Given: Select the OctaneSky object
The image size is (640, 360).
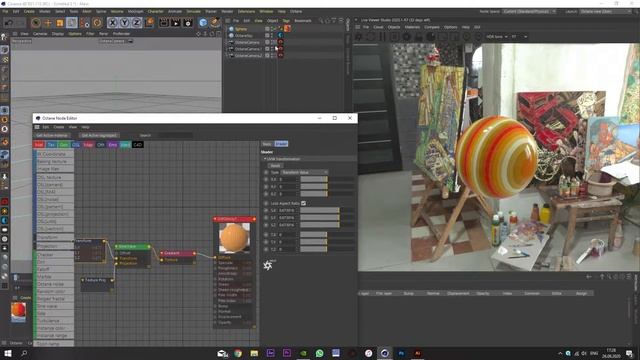Looking at the screenshot, I should (x=244, y=36).
